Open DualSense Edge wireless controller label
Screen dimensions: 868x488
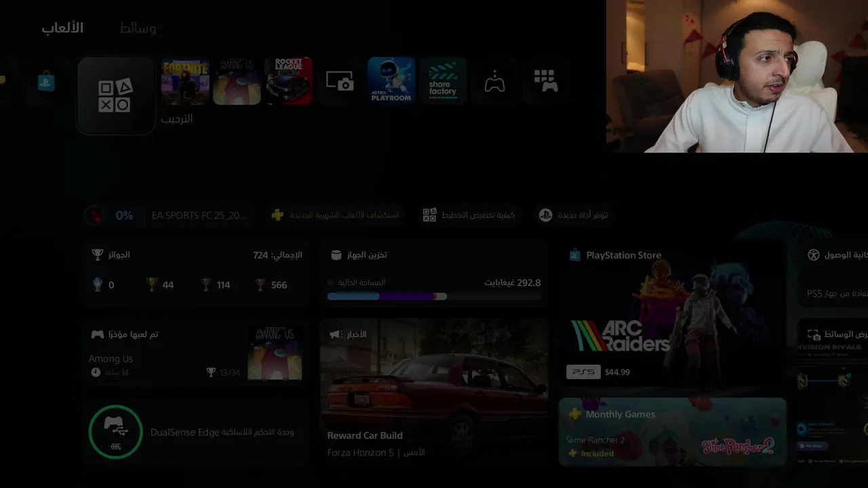click(x=222, y=432)
